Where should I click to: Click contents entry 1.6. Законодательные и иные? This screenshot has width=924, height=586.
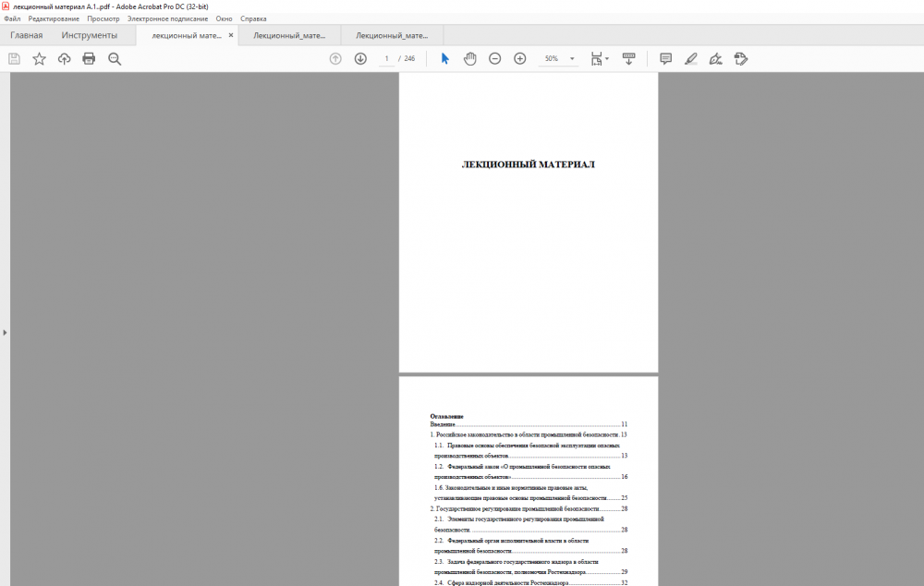(x=530, y=493)
